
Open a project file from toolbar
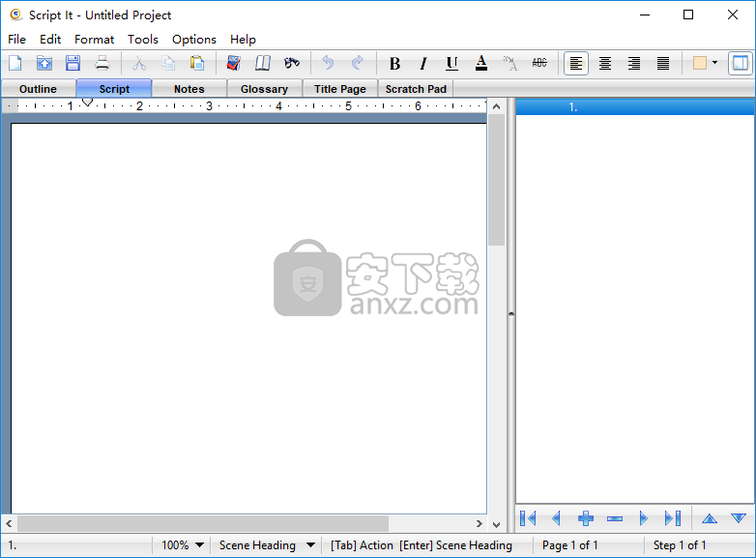coord(44,63)
